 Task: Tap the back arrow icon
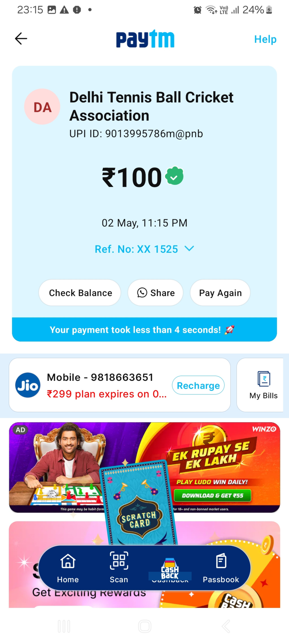pos(21,39)
